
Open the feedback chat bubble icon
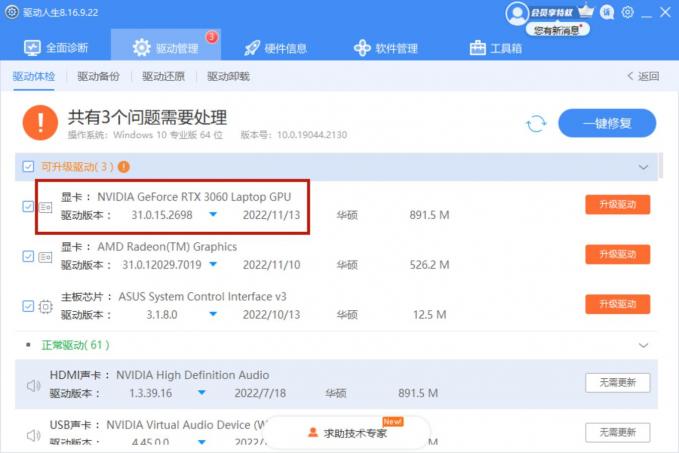pyautogui.click(x=607, y=13)
